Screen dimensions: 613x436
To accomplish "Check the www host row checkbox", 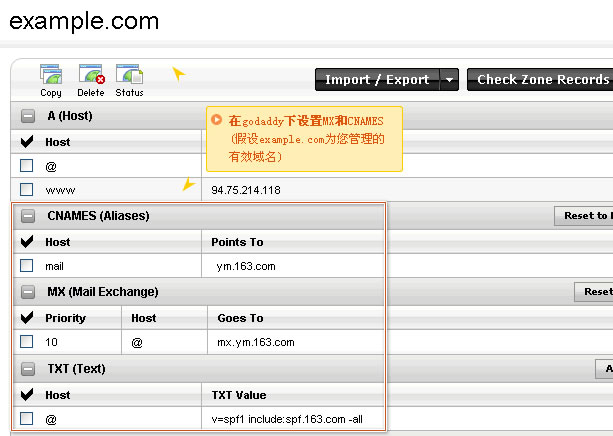I will pos(27,189).
